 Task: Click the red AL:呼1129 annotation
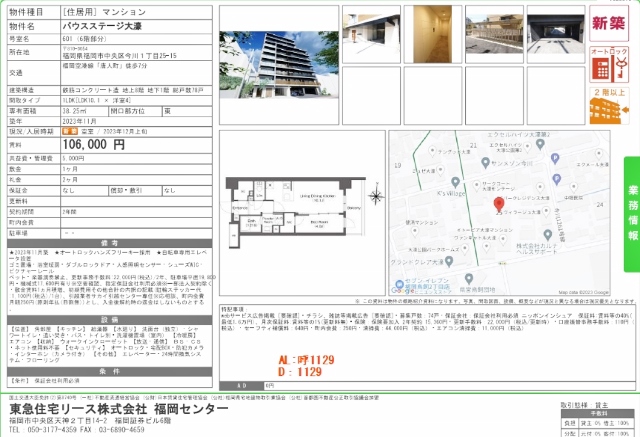(x=306, y=360)
